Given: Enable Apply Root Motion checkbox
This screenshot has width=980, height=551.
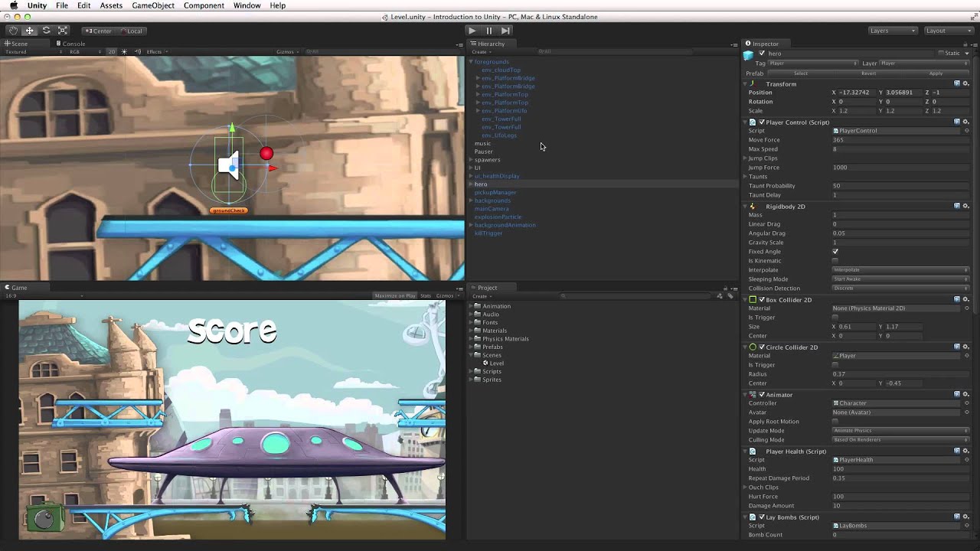Looking at the screenshot, I should pyautogui.click(x=835, y=422).
